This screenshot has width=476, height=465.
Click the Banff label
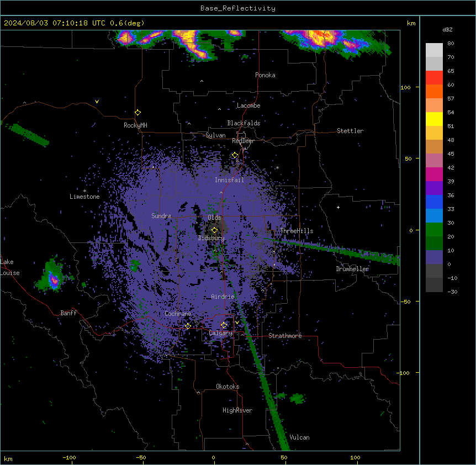coord(68,313)
